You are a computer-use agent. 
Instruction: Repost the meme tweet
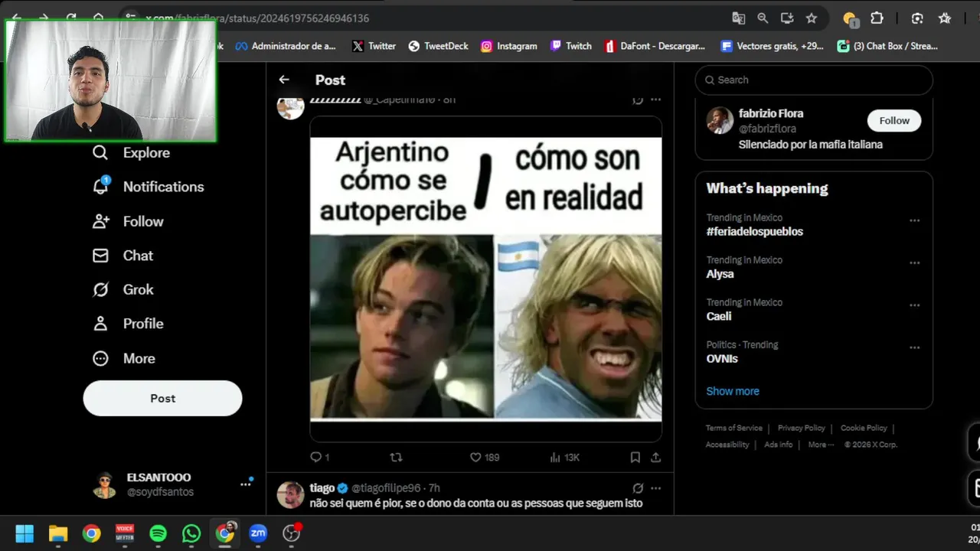tap(396, 457)
